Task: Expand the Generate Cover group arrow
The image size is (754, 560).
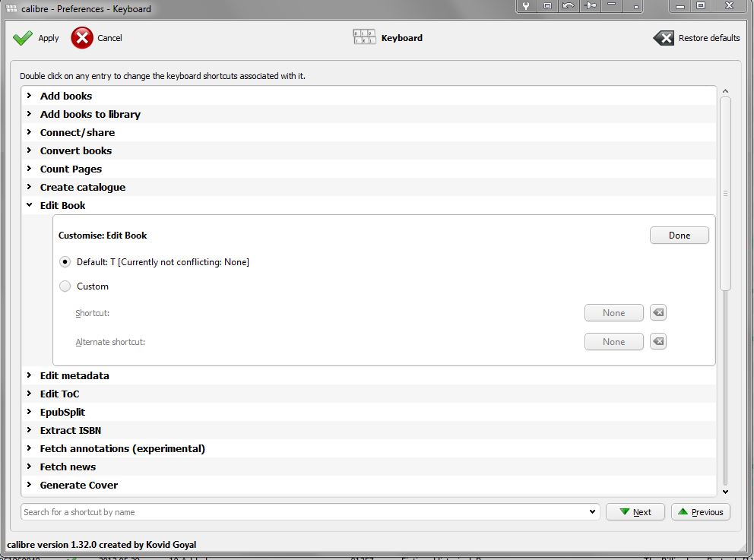Action: point(30,485)
